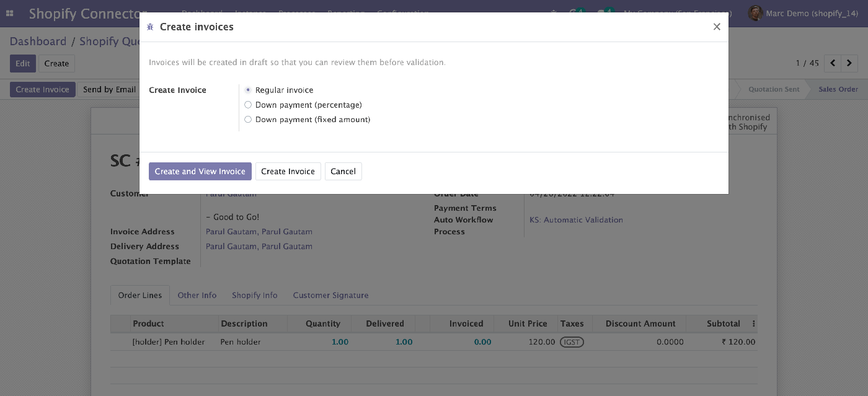Open the order lines column options icon
The image size is (868, 396).
[754, 323]
